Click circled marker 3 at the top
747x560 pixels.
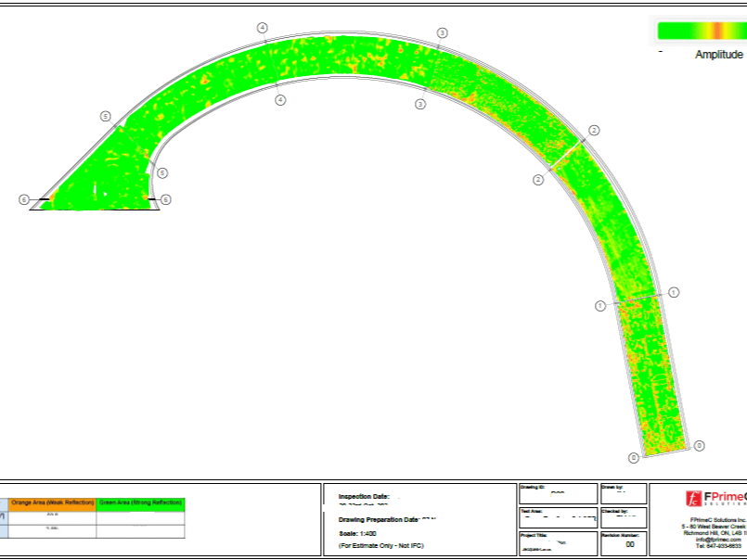[443, 31]
